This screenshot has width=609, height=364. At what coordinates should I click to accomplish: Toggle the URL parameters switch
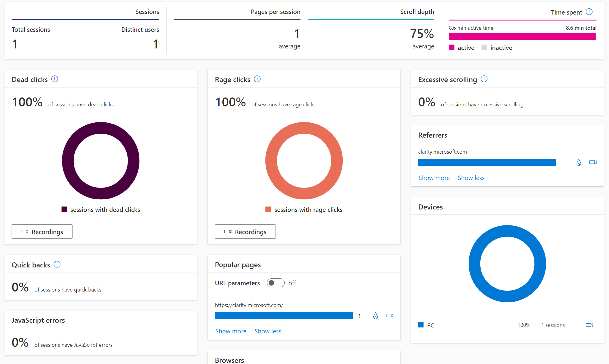click(x=276, y=283)
